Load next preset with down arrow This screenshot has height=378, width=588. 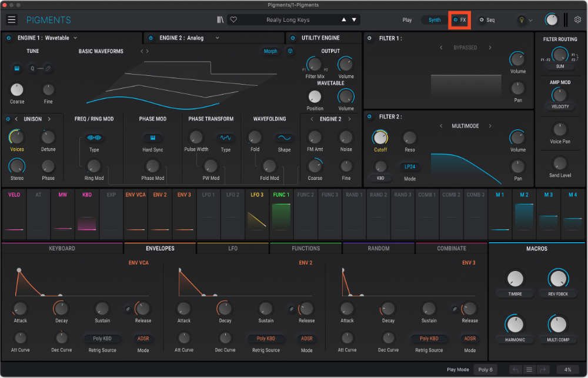click(x=354, y=19)
